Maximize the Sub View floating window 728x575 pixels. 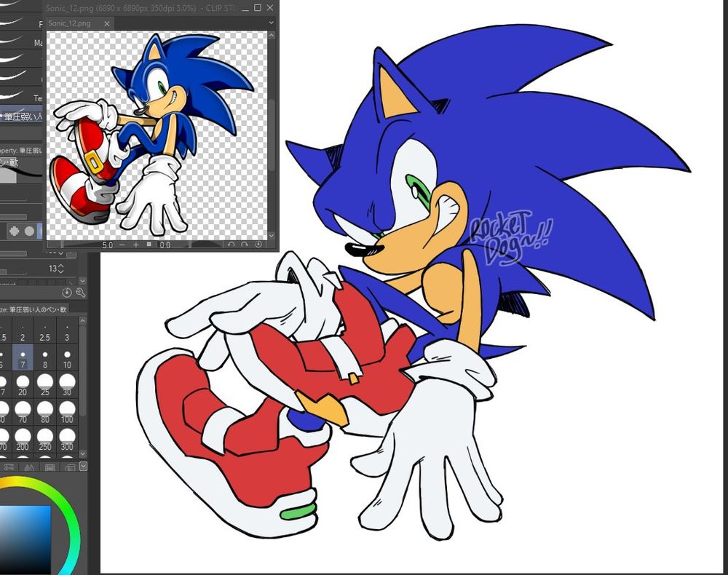click(x=258, y=7)
